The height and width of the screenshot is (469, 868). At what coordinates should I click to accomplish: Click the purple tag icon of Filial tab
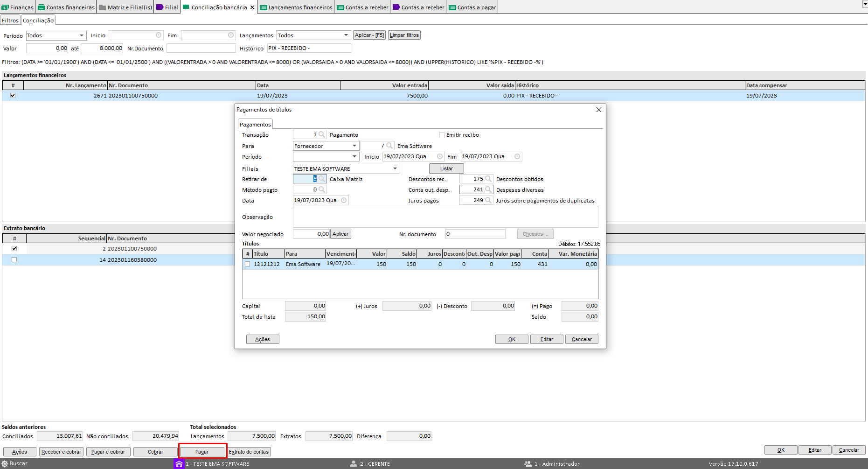tap(160, 7)
